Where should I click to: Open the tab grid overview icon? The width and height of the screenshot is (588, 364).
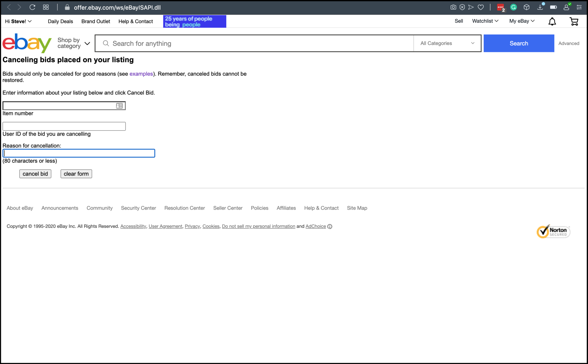(x=46, y=7)
